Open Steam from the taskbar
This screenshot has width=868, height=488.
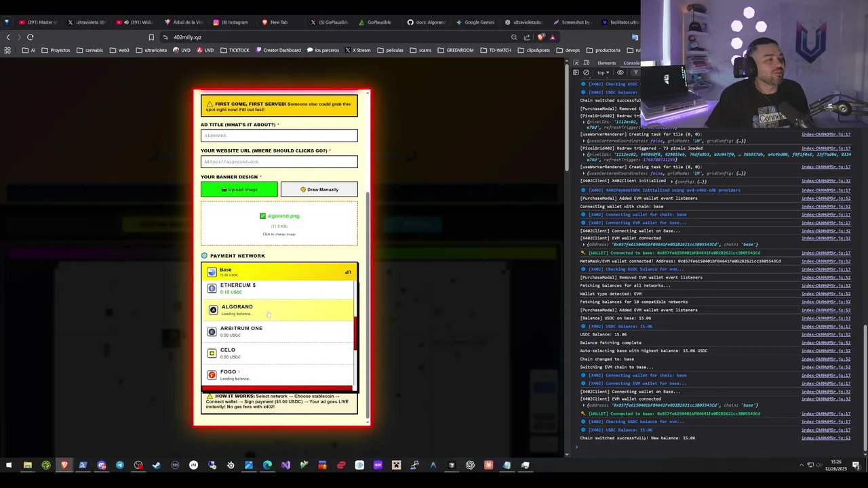157,465
